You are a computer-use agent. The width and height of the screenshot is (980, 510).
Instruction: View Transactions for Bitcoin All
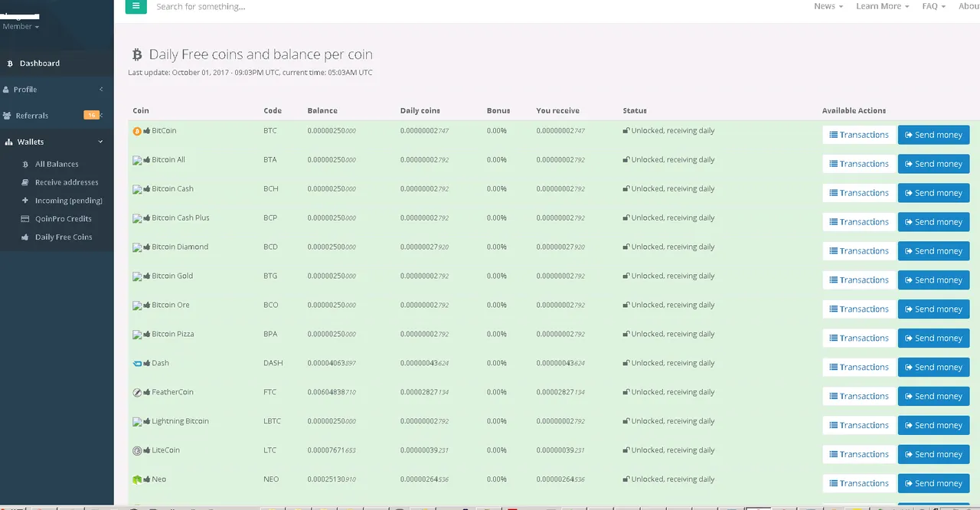coord(859,164)
